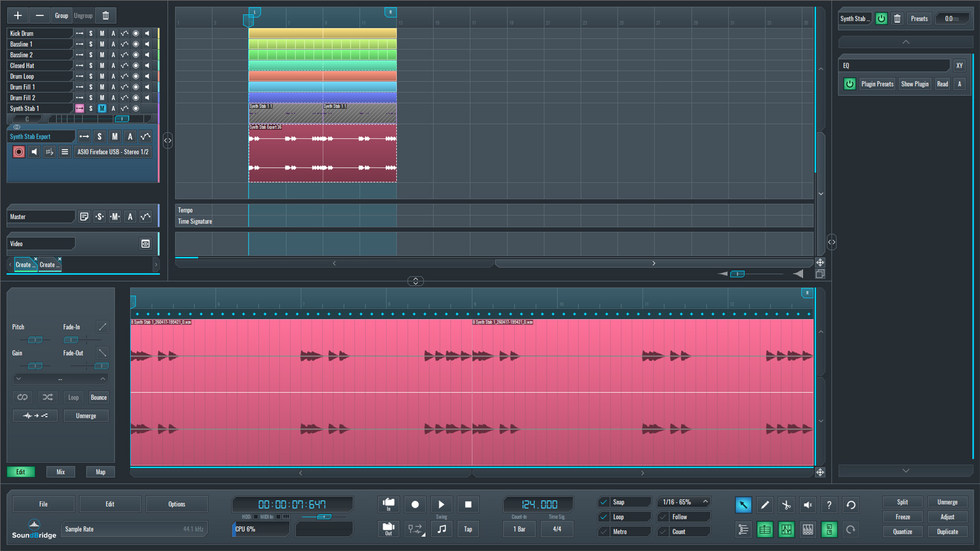Select the pencil draw tool
The height and width of the screenshot is (551, 980).
click(765, 505)
